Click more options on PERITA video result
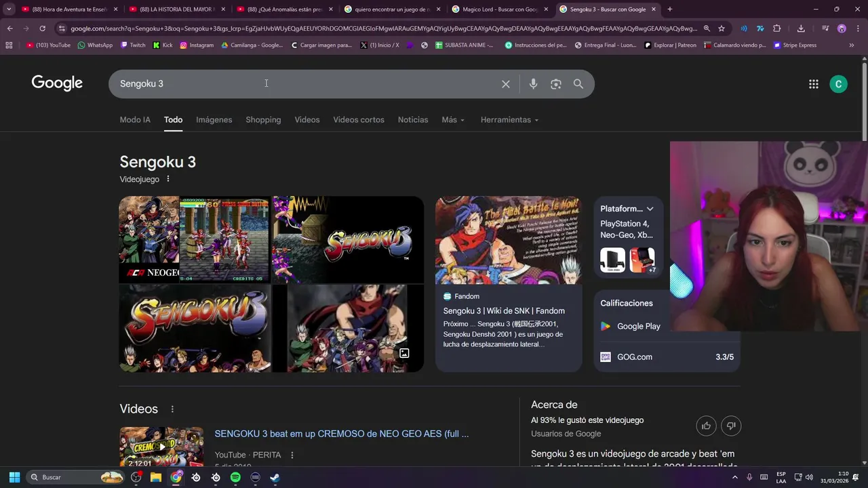 (x=292, y=455)
